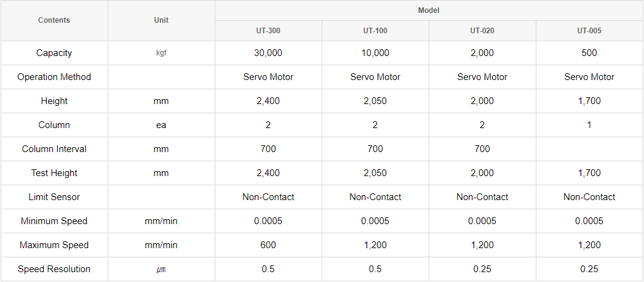Select UT-005 column count value 1

[x=589, y=125]
